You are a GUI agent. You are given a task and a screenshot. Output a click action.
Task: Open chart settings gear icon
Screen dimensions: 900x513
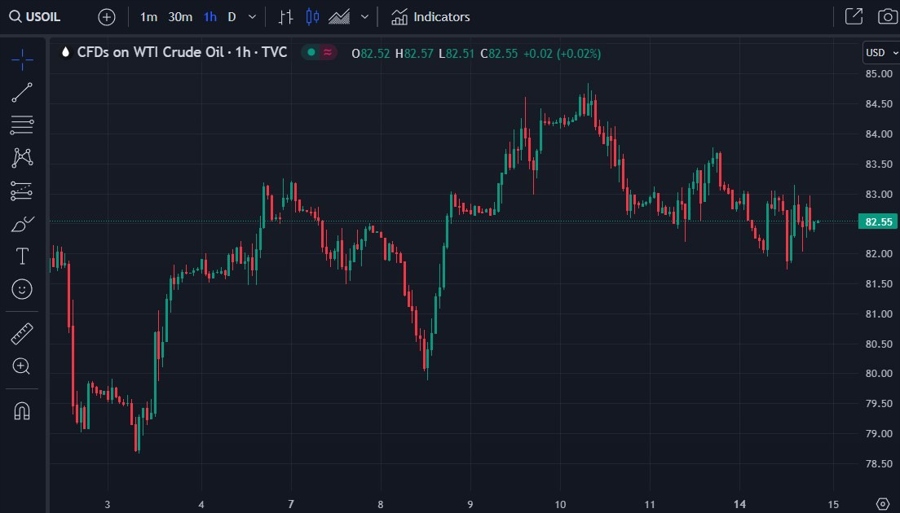coord(883,504)
